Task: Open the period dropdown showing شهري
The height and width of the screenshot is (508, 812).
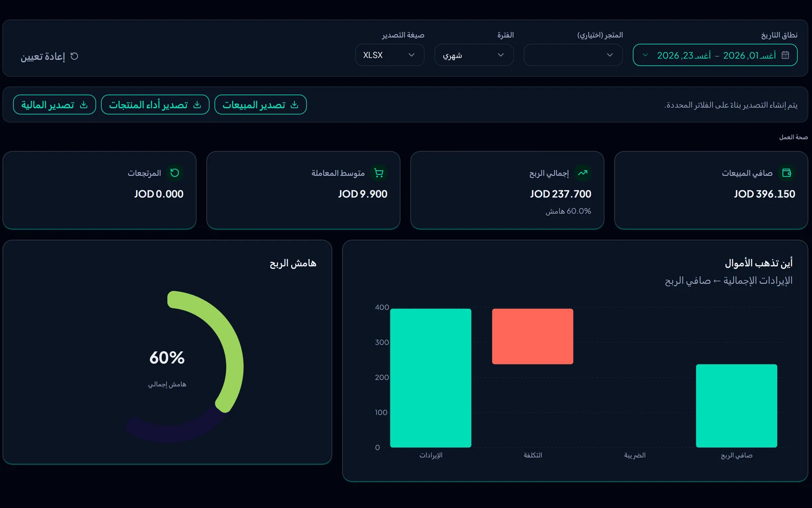Action: coord(474,55)
